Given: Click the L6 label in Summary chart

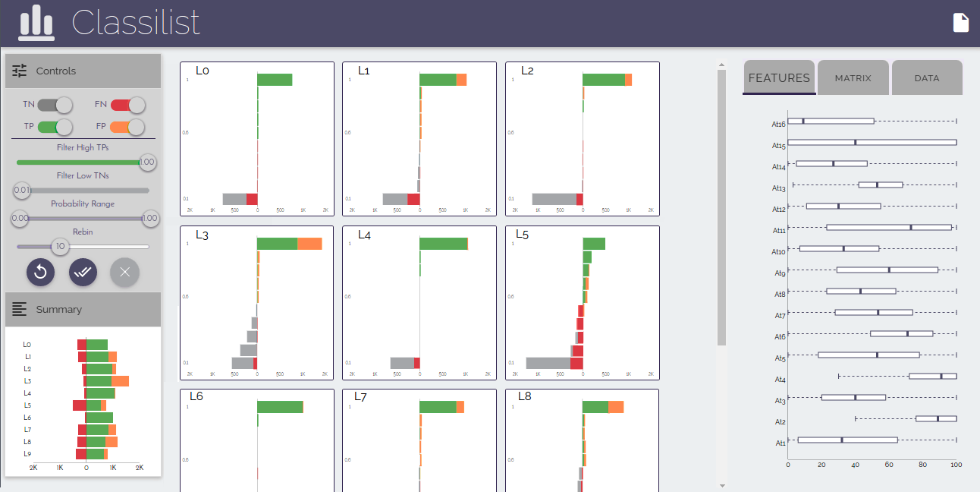Looking at the screenshot, I should tap(27, 418).
